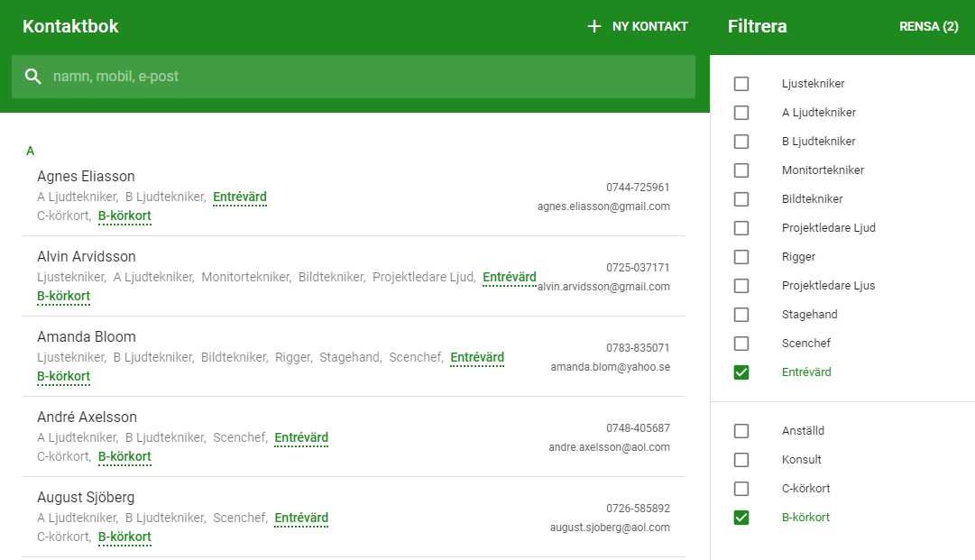
Task: Type in the namn, mobil, e-post search field
Action: (x=361, y=77)
